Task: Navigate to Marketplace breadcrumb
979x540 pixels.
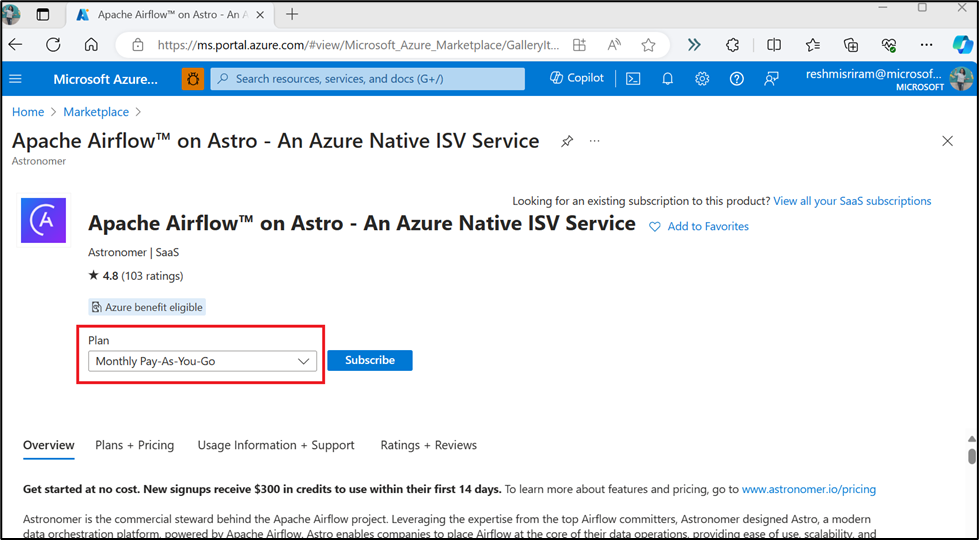Action: click(x=96, y=112)
